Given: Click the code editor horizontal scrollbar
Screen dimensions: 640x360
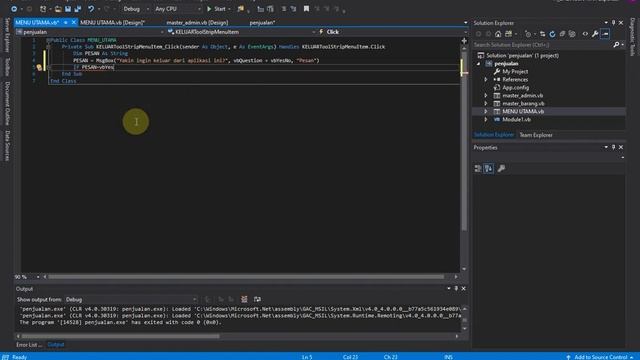Looking at the screenshot, I should click(246, 277).
